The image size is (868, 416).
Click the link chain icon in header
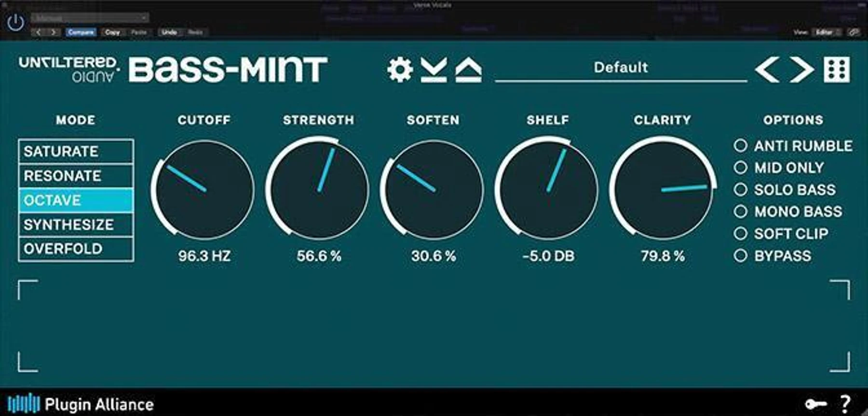coord(854,32)
